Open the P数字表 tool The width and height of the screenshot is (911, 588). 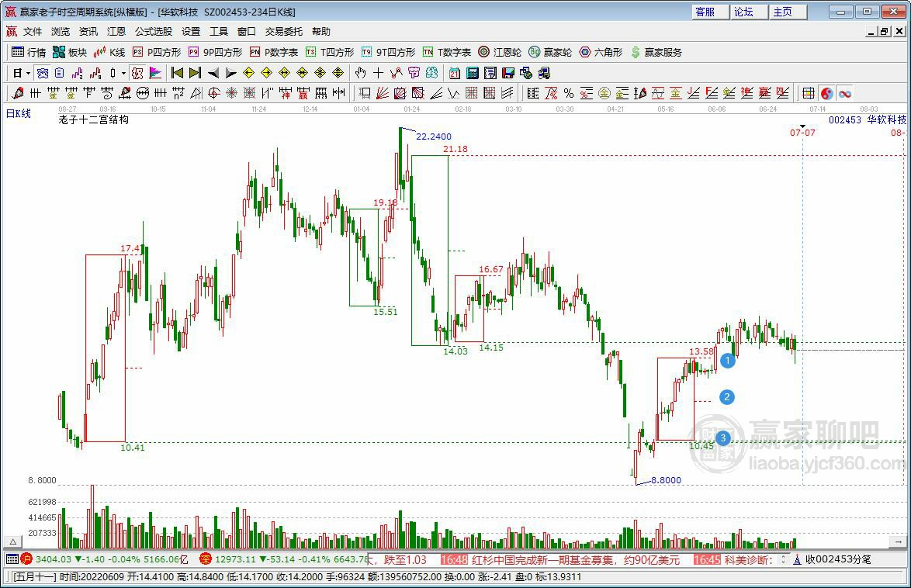point(274,52)
